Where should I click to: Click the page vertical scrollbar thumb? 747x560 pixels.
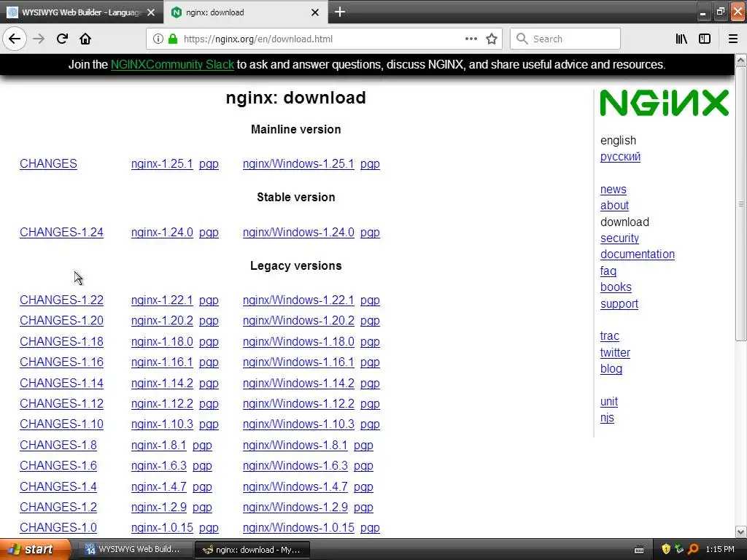tap(741, 204)
